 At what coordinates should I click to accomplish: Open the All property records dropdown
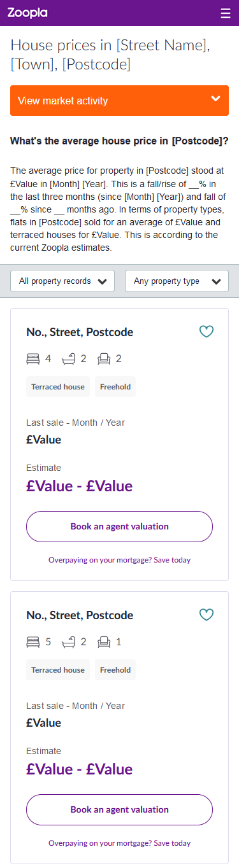62,281
